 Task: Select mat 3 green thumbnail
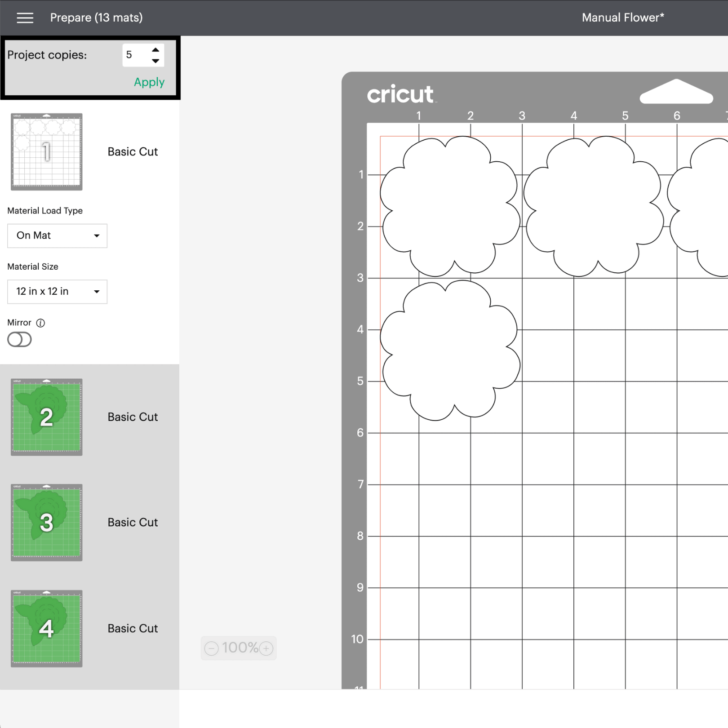tap(46, 522)
